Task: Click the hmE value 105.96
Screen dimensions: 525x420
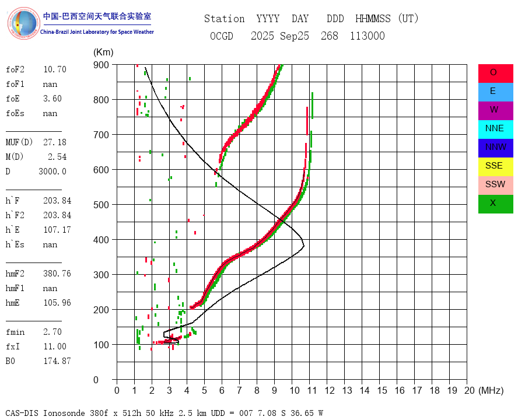Action: coord(57,303)
